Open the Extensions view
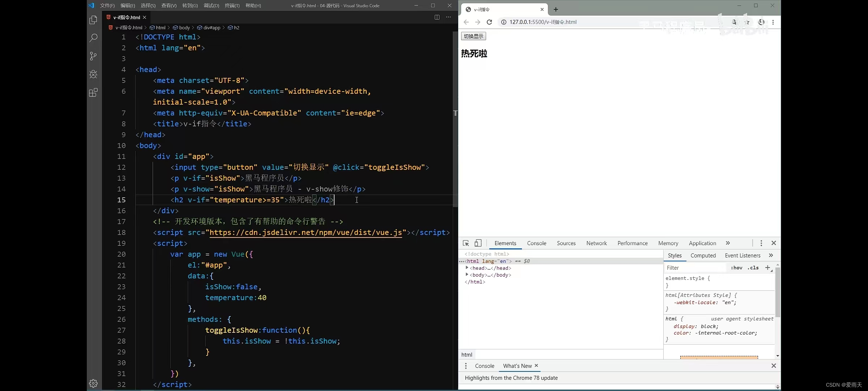 [93, 93]
